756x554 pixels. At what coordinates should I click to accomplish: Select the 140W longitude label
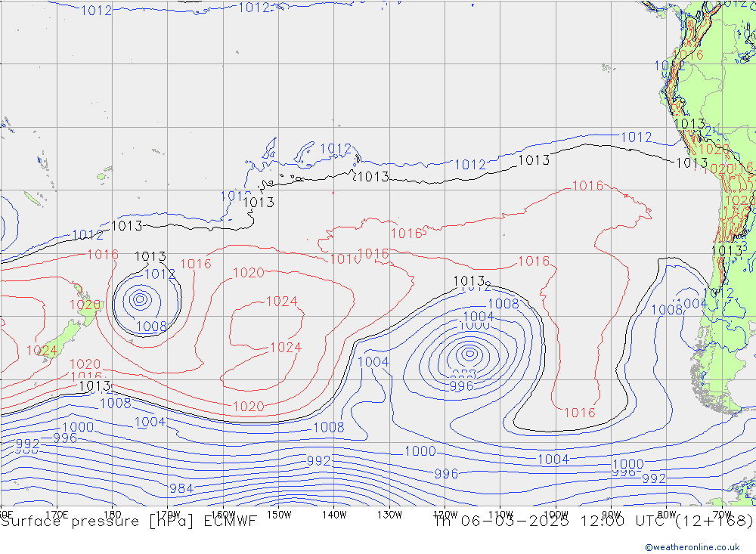334,515
